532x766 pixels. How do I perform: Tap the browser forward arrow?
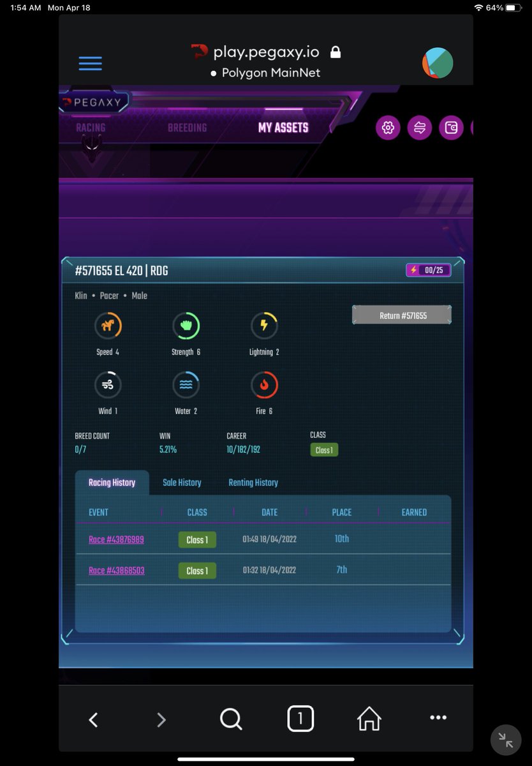pyautogui.click(x=161, y=719)
